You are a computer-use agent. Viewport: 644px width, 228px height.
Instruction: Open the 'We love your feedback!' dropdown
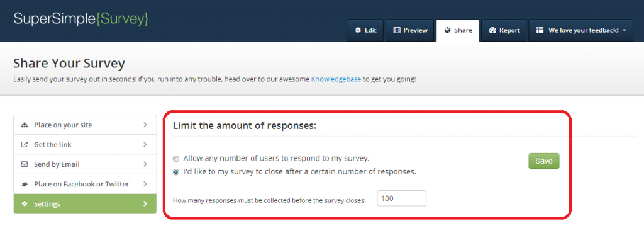point(580,30)
